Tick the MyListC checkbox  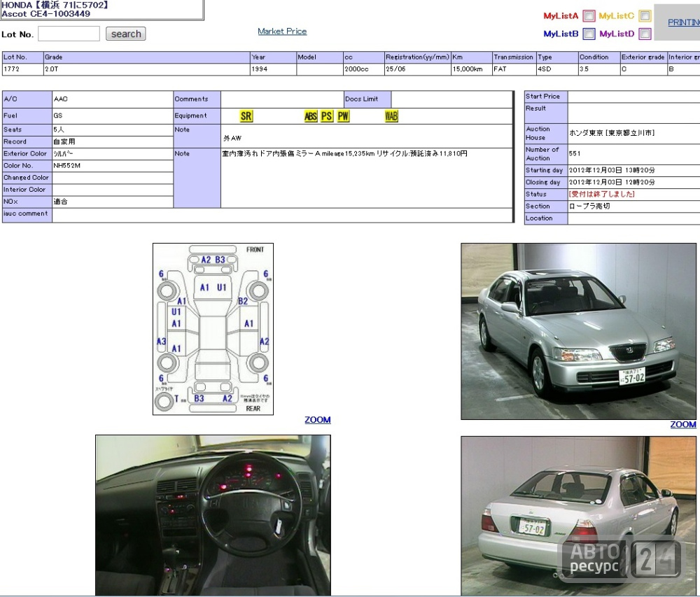645,16
